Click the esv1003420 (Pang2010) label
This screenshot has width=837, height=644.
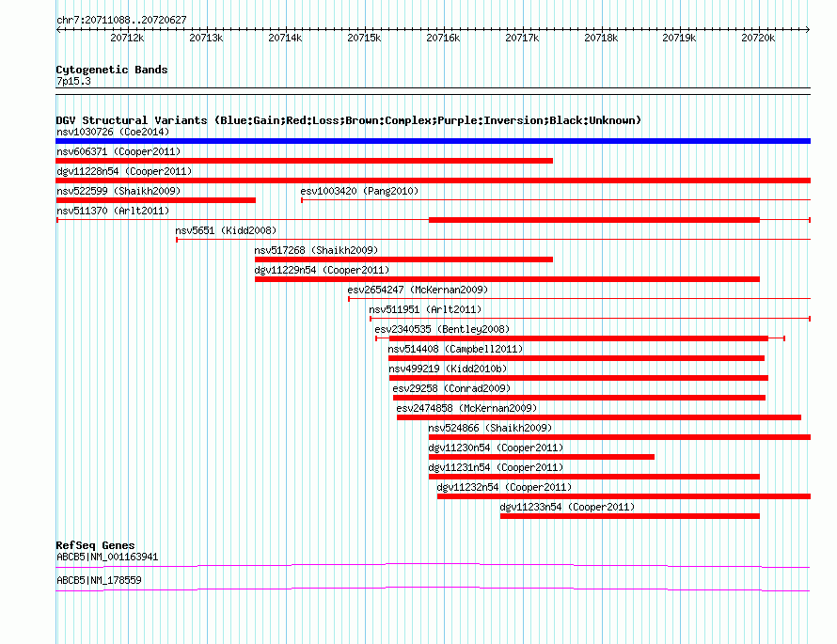(x=359, y=191)
